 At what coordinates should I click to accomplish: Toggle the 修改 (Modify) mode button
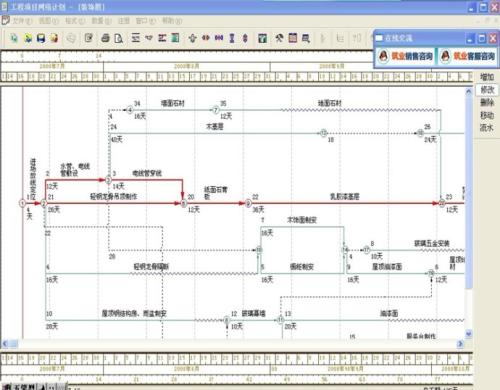point(487,90)
